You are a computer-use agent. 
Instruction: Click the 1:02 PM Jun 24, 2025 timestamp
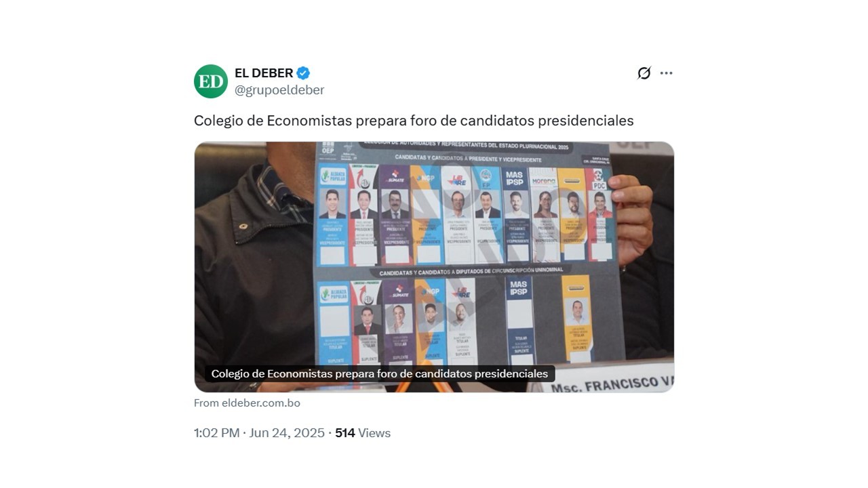pos(259,433)
